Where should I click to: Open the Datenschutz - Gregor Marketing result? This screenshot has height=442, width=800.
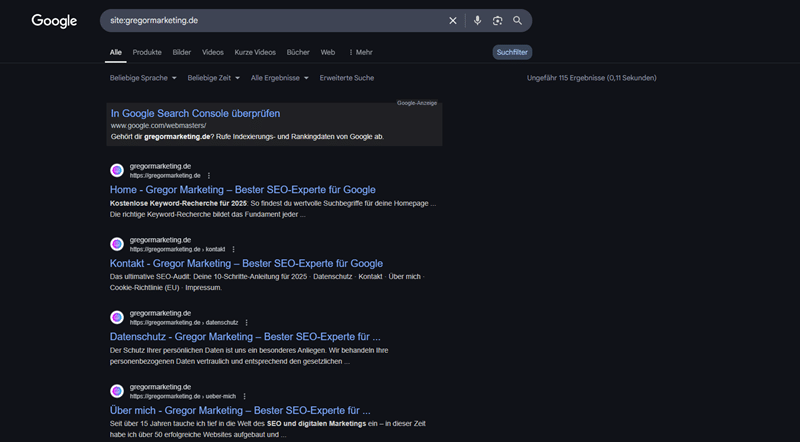click(x=245, y=337)
